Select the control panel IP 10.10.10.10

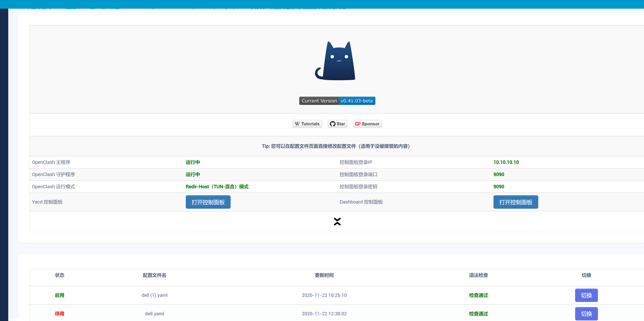(506, 162)
